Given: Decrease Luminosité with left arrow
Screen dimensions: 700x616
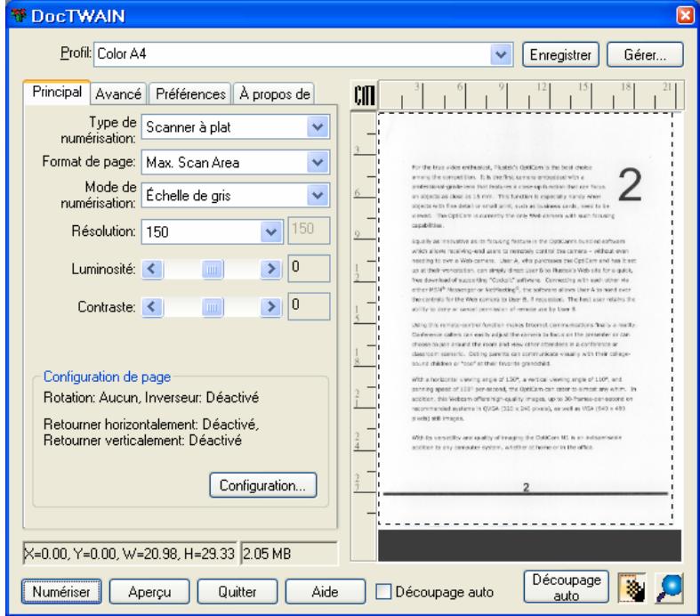Looking at the screenshot, I should [152, 269].
